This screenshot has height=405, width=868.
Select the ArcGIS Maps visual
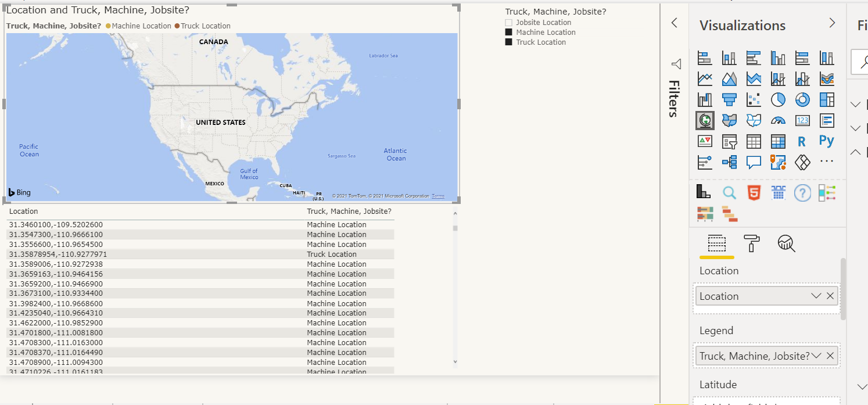(778, 162)
